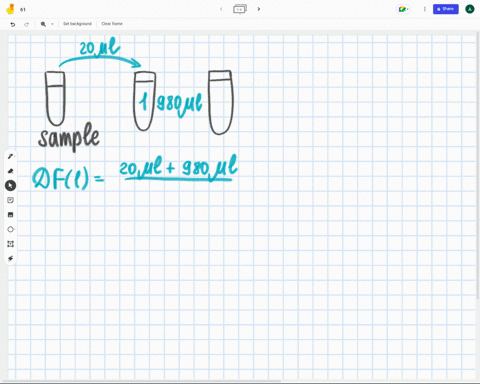
Task: Select the '20 µl + 980 µl' handwriting
Action: (x=179, y=168)
